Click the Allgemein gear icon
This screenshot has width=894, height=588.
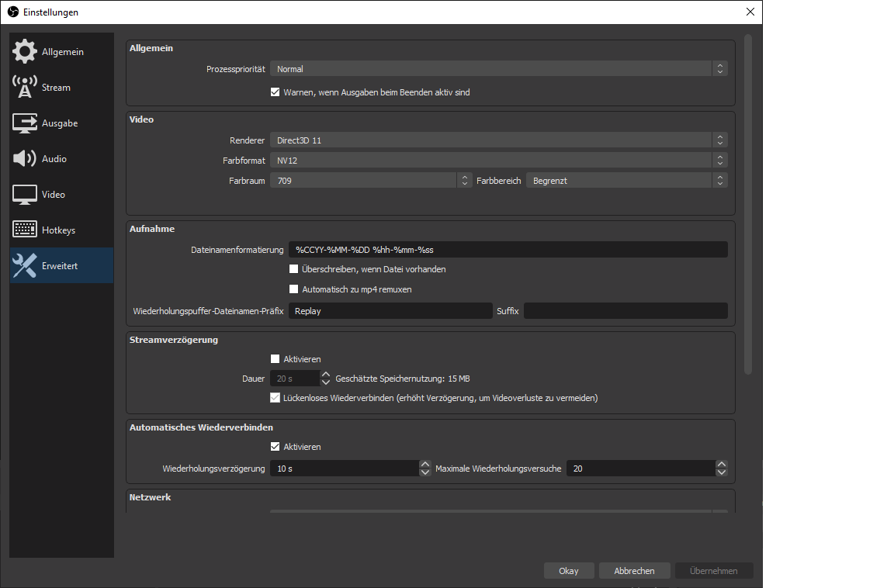coord(25,51)
